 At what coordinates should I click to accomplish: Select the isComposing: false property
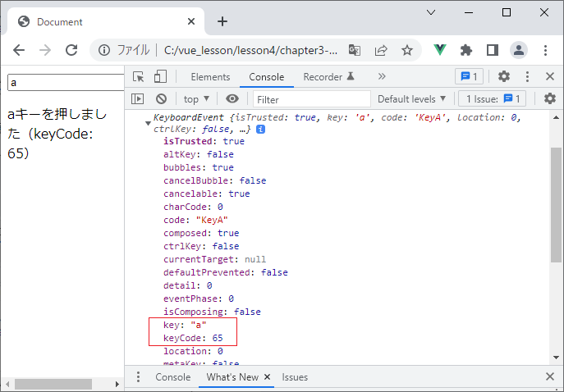[x=213, y=312]
